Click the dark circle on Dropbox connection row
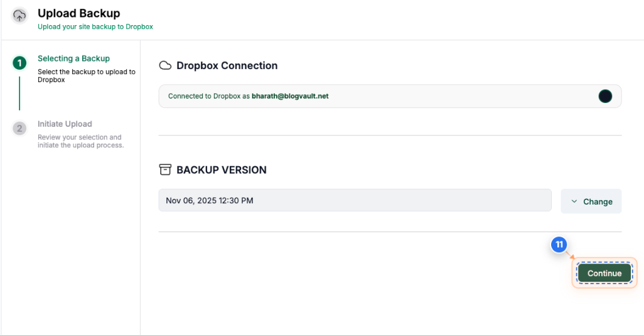The height and width of the screenshot is (335, 644). click(x=605, y=96)
